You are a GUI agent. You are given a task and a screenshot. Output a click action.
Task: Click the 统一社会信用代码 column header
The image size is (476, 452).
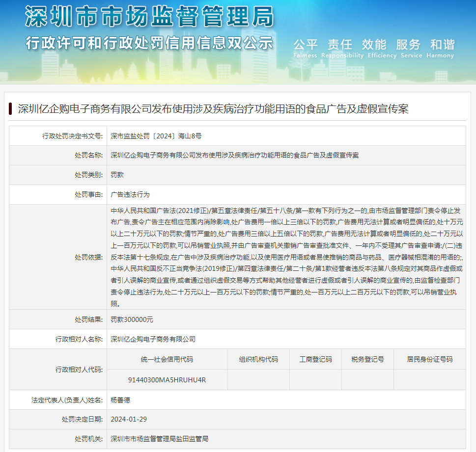(167, 359)
